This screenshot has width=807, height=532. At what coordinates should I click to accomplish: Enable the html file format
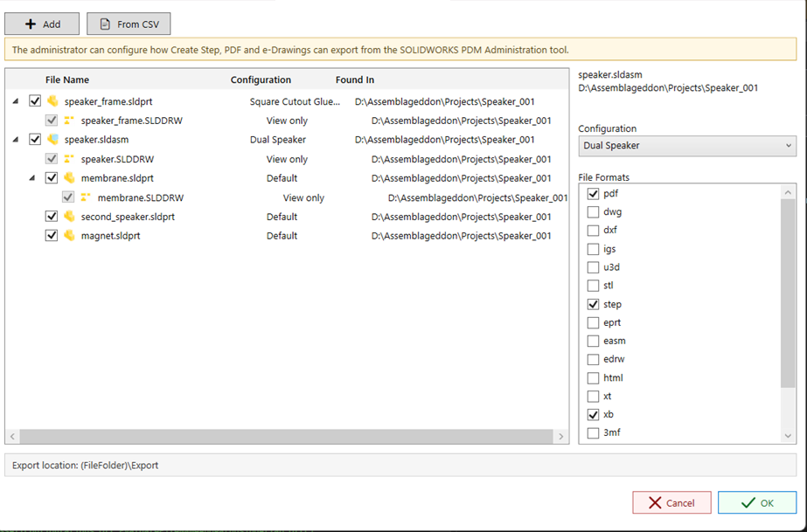(593, 377)
